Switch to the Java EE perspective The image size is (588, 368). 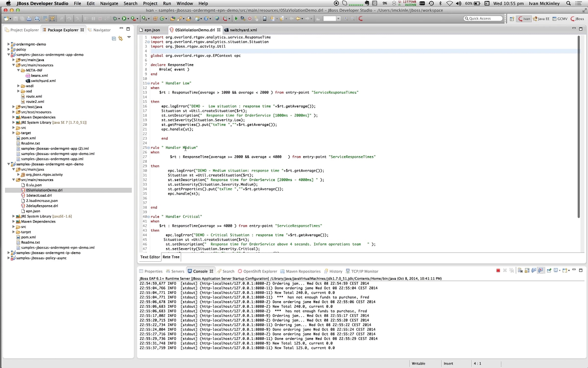point(541,19)
